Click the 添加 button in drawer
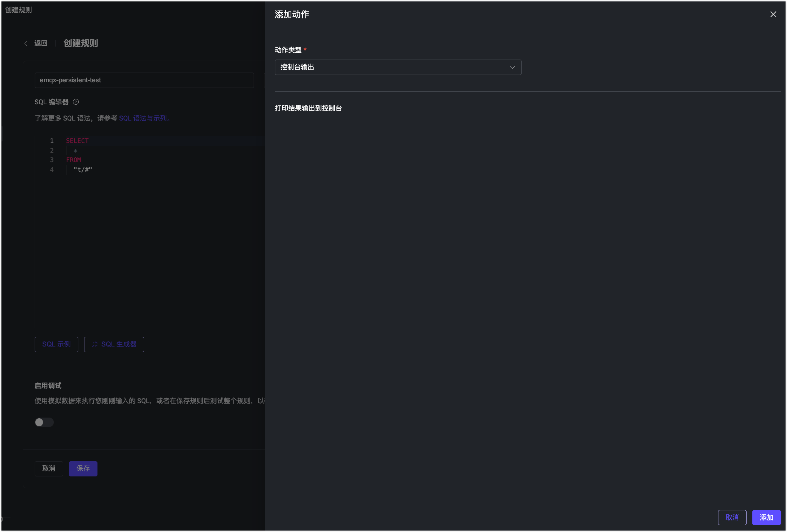The image size is (787, 532). point(766,517)
